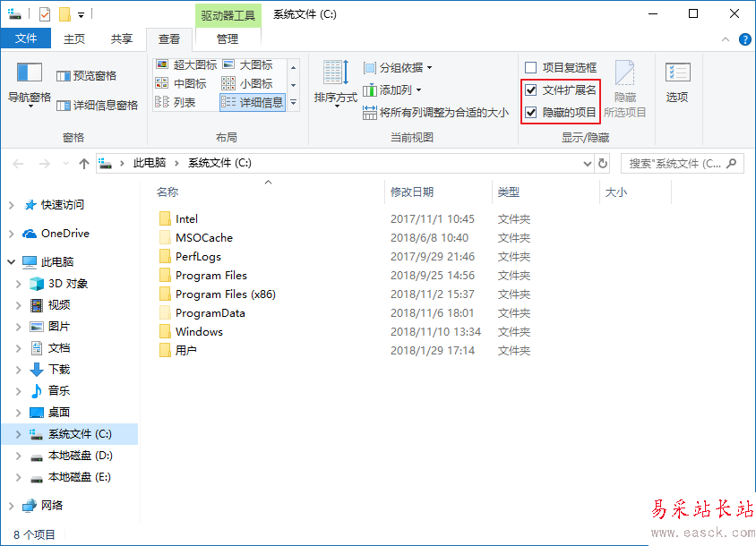The image size is (756, 546).
Task: Collapse the 此电脑 tree node
Action: (11, 261)
